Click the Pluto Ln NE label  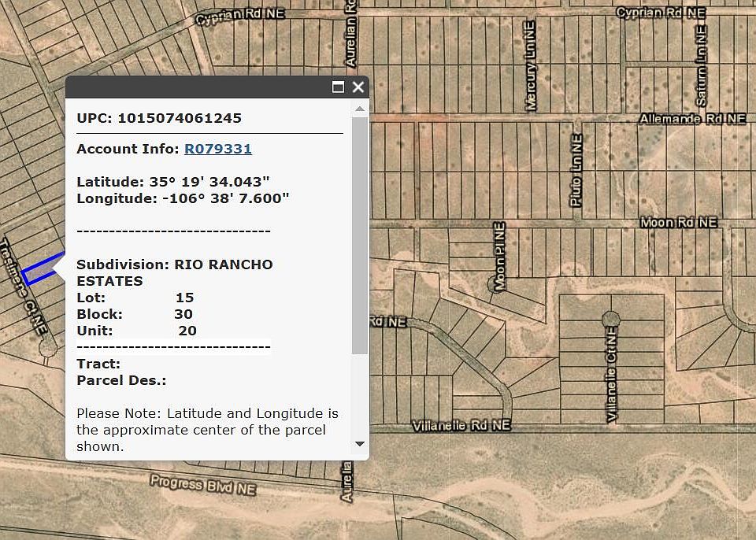click(x=576, y=180)
